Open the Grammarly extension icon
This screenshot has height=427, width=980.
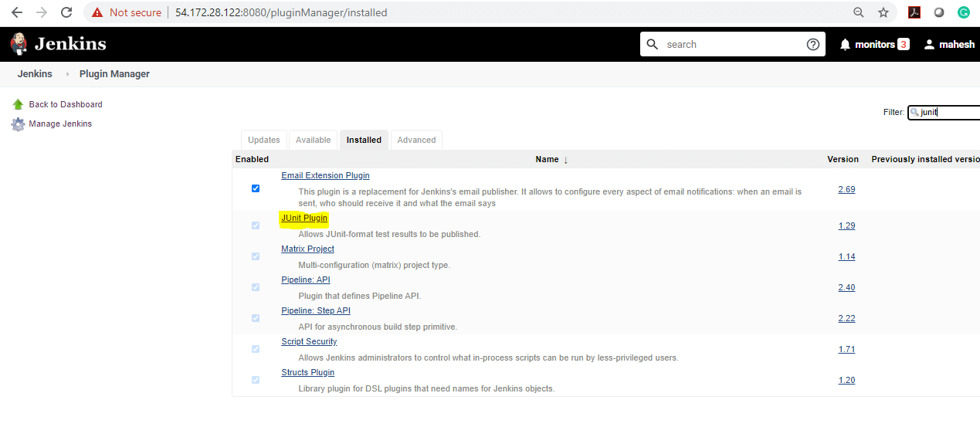tap(964, 12)
